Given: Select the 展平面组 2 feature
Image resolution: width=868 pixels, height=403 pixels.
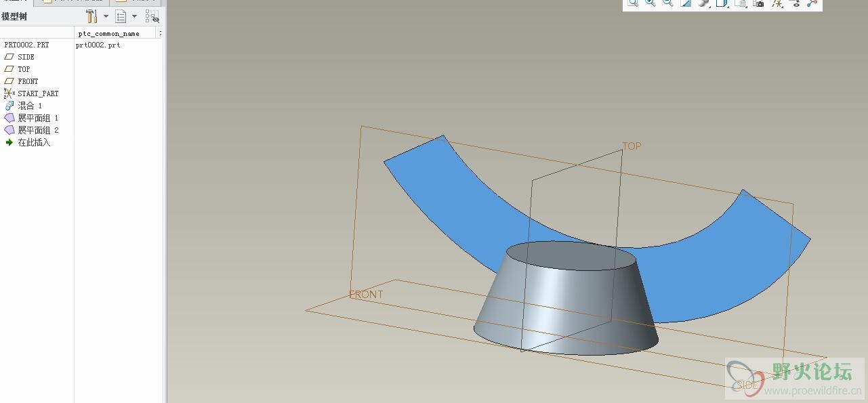Looking at the screenshot, I should tap(32, 130).
